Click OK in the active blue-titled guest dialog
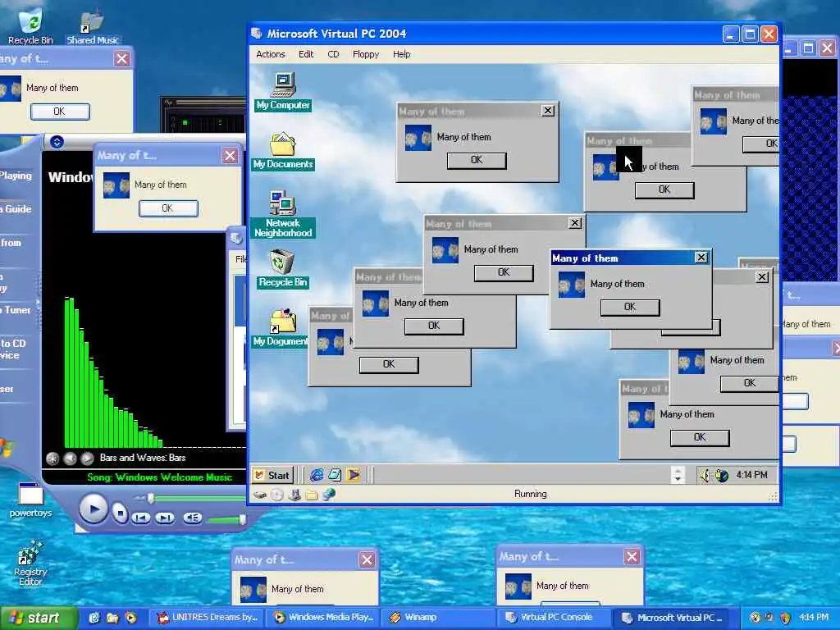840x630 pixels. [x=630, y=307]
